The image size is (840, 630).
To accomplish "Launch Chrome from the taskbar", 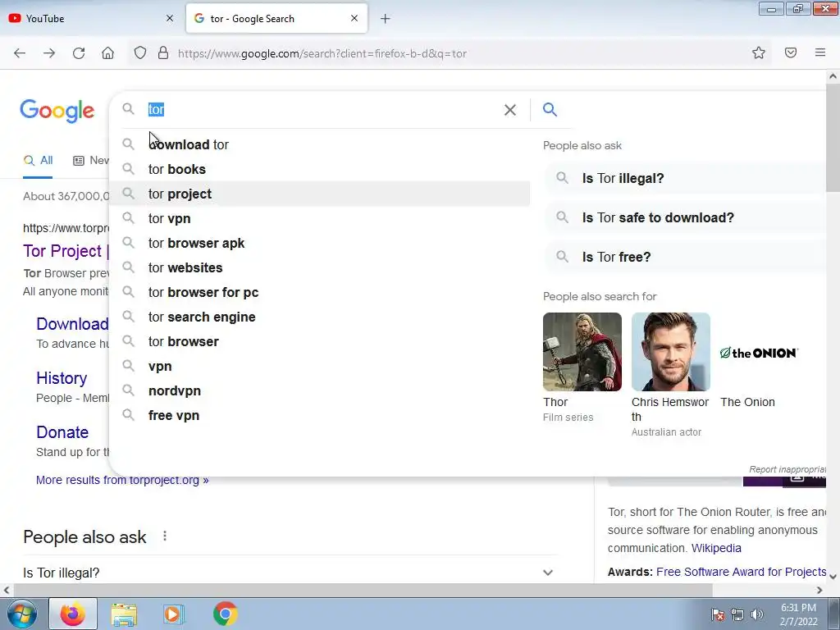I will tap(225, 614).
